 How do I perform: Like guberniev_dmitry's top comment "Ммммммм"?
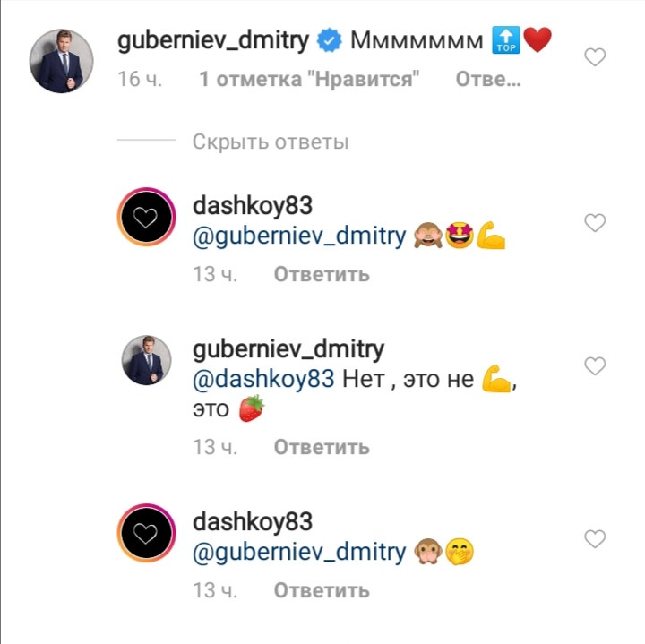(x=595, y=56)
